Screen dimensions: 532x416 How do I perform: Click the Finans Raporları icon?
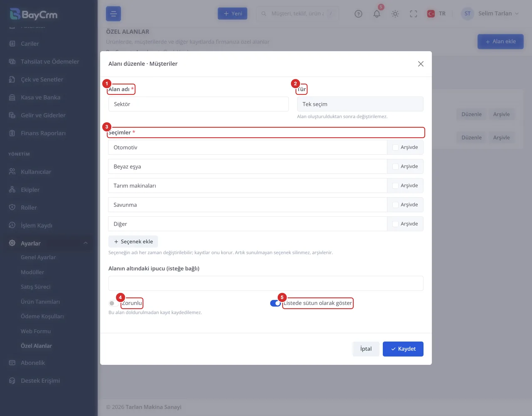12,133
